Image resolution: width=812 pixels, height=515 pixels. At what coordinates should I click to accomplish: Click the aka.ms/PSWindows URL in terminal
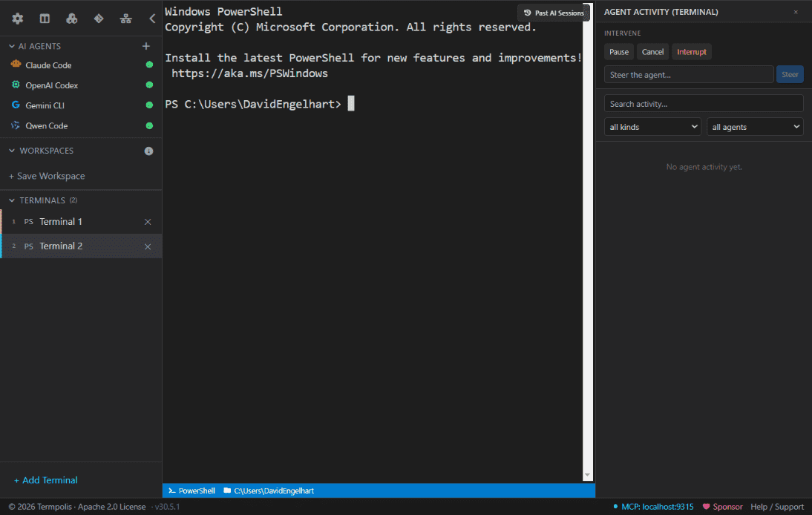(x=249, y=73)
